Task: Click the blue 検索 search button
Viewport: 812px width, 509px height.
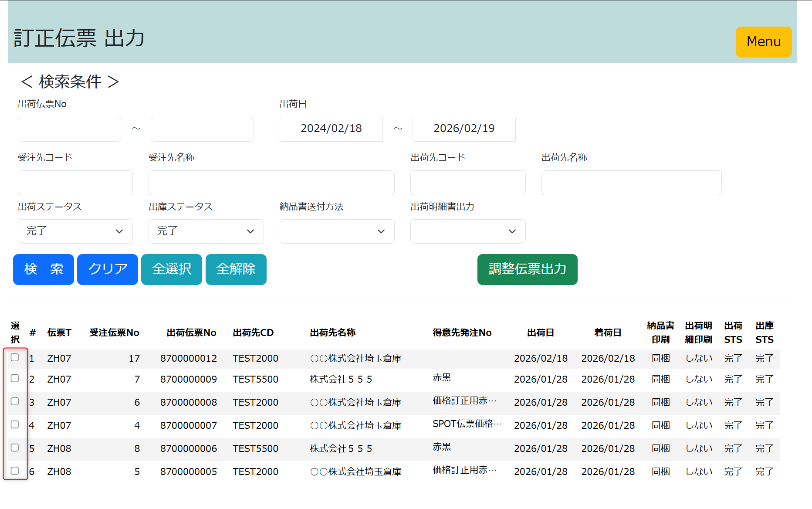Action: tap(44, 269)
